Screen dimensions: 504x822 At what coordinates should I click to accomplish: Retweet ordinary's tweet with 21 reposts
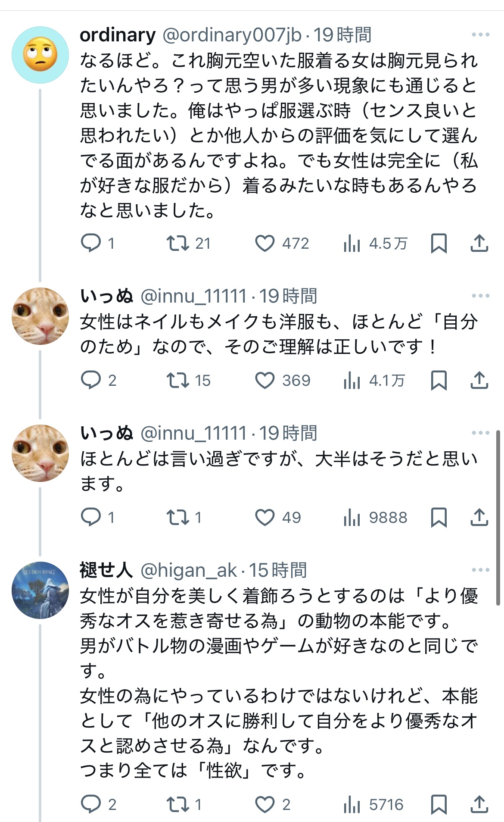click(x=178, y=243)
